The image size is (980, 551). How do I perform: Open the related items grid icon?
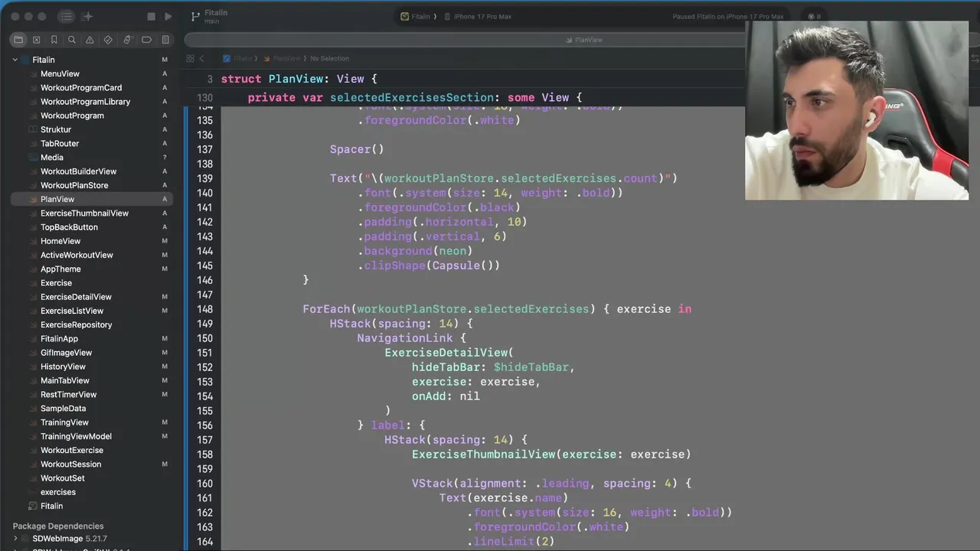point(190,58)
